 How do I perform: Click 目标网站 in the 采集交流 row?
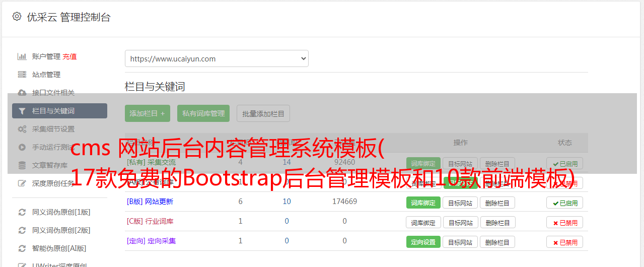pyautogui.click(x=460, y=164)
